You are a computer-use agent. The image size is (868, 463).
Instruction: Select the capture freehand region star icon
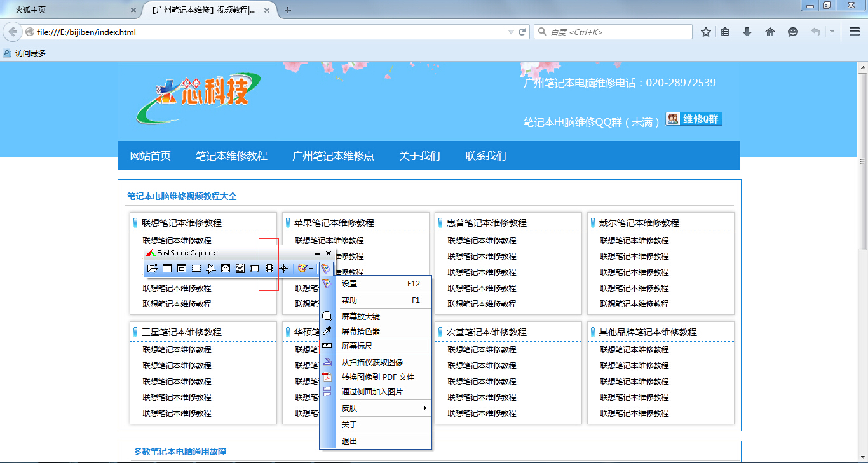click(211, 269)
